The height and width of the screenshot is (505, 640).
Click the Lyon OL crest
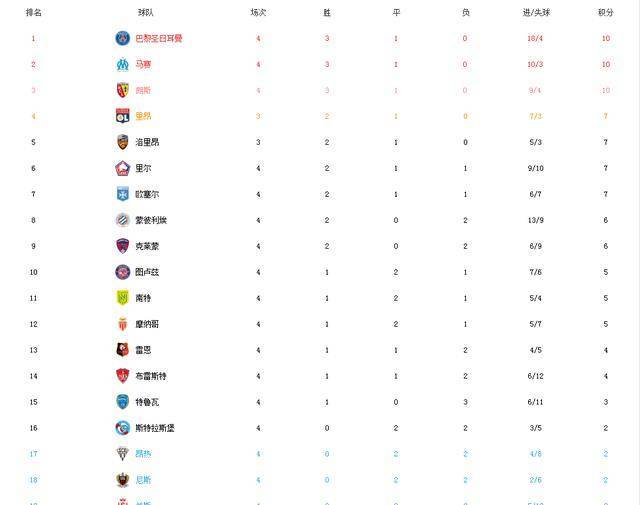[x=122, y=116]
